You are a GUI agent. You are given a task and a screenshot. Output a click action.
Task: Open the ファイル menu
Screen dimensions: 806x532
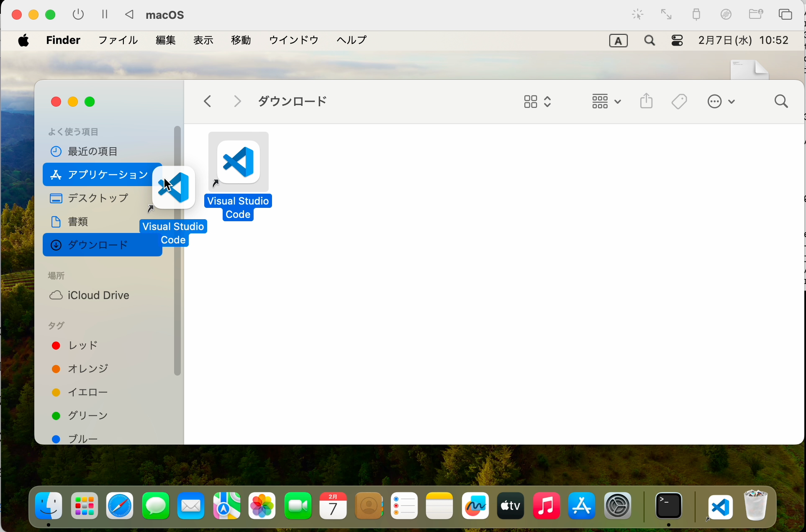tap(118, 40)
